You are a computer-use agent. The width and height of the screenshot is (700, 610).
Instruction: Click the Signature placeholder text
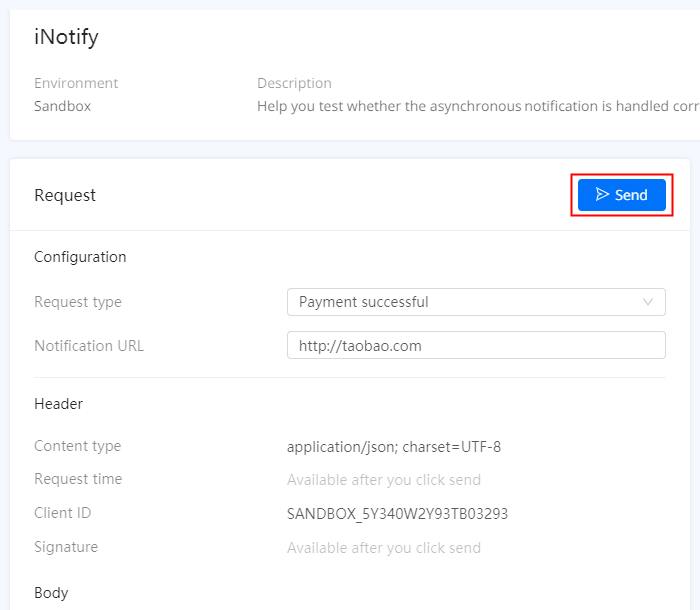384,548
